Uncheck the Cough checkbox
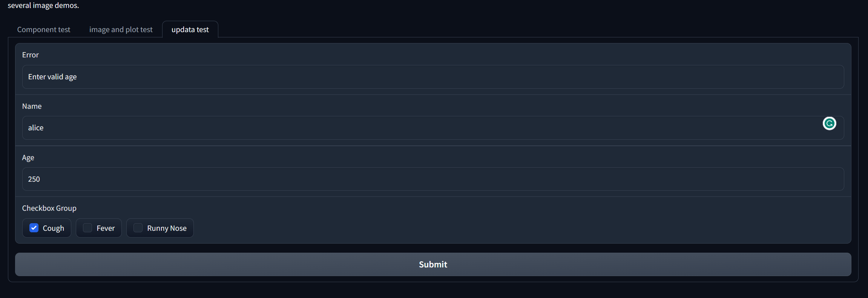The height and width of the screenshot is (298, 868). pyautogui.click(x=34, y=228)
